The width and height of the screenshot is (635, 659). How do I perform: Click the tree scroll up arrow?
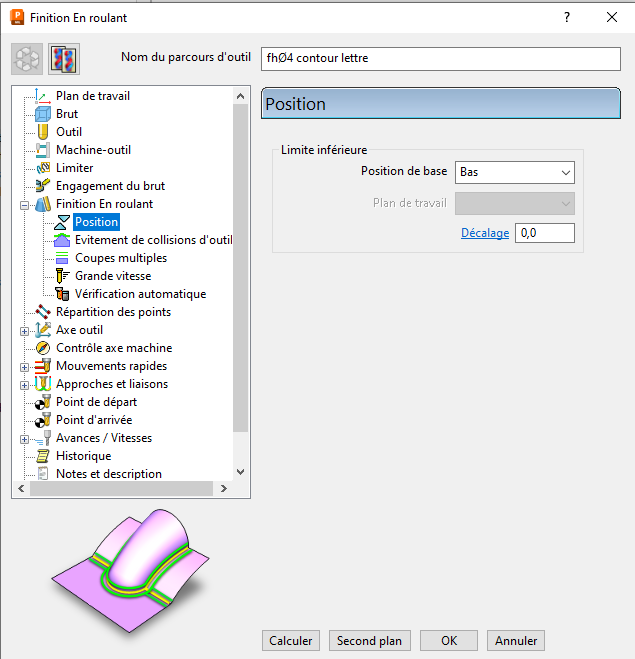[240, 96]
